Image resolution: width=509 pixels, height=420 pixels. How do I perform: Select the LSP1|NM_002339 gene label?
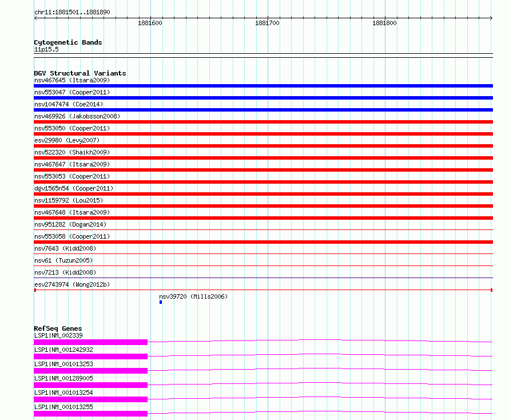click(x=58, y=335)
